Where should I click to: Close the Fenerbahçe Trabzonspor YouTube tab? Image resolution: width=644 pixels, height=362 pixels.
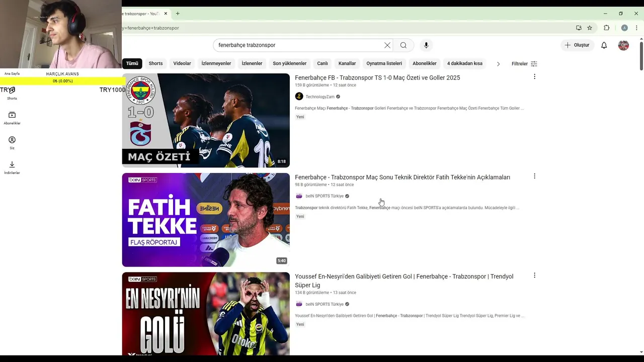pos(166,14)
